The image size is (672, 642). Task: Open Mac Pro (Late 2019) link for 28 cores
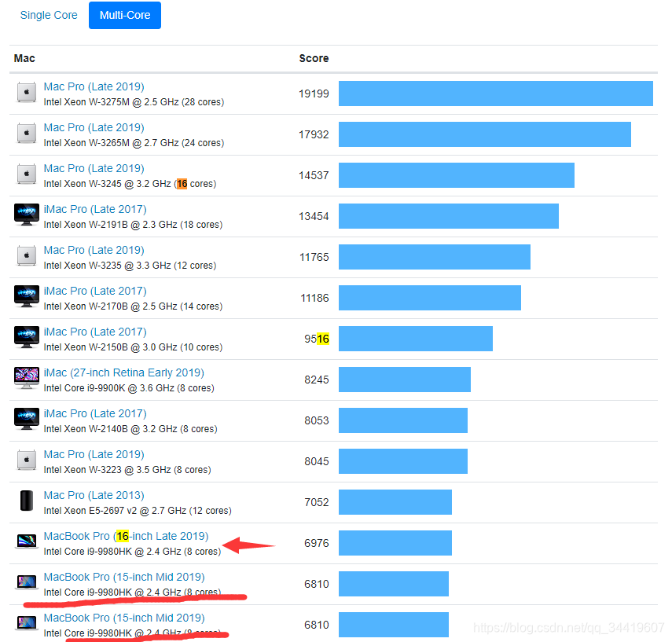pos(94,86)
